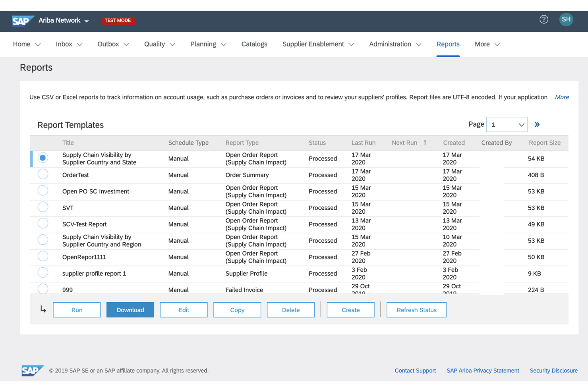Sort by the Last Run column header
Viewport: 588px width, 392px height.
(363, 143)
